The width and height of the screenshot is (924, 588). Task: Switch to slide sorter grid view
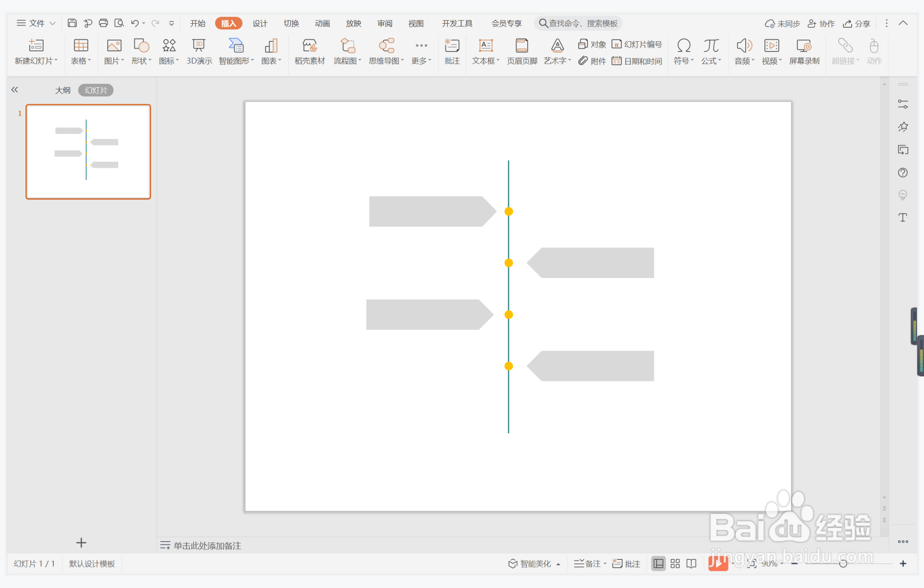click(675, 563)
